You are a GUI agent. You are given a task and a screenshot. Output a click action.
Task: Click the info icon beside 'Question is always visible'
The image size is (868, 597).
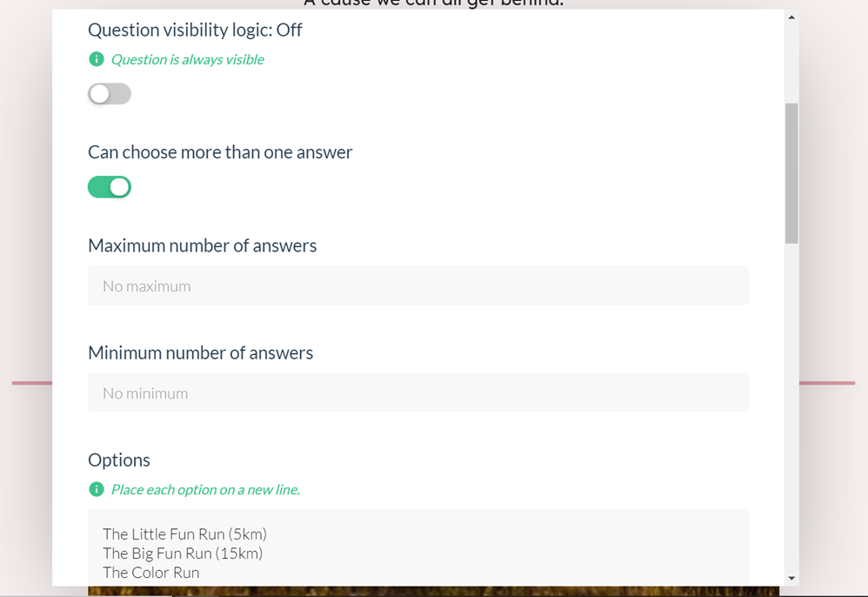point(97,59)
